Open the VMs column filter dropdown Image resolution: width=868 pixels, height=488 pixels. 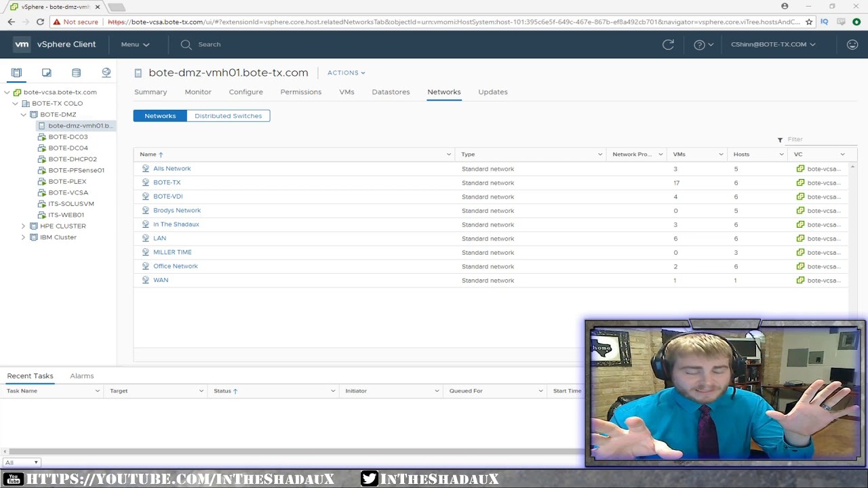pos(721,155)
